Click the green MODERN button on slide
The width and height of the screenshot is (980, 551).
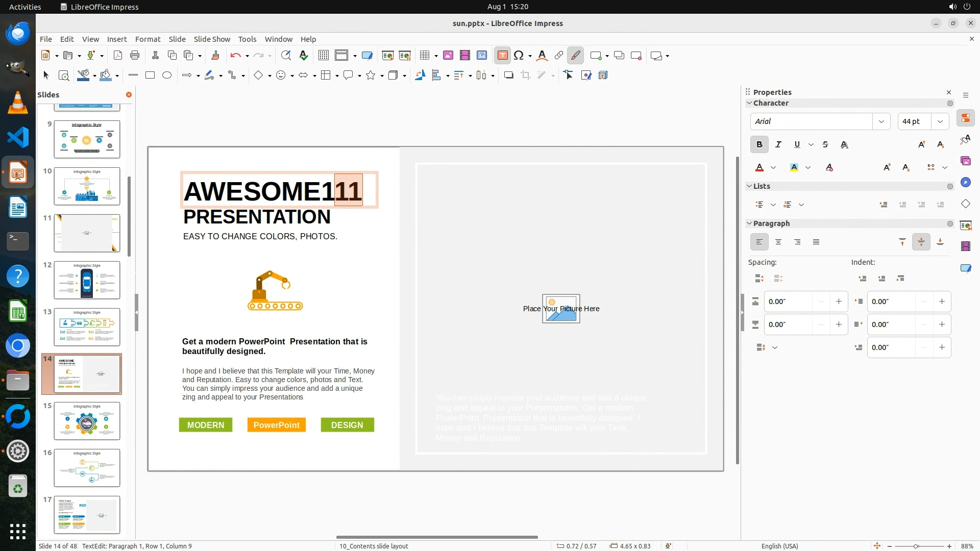[x=205, y=425]
